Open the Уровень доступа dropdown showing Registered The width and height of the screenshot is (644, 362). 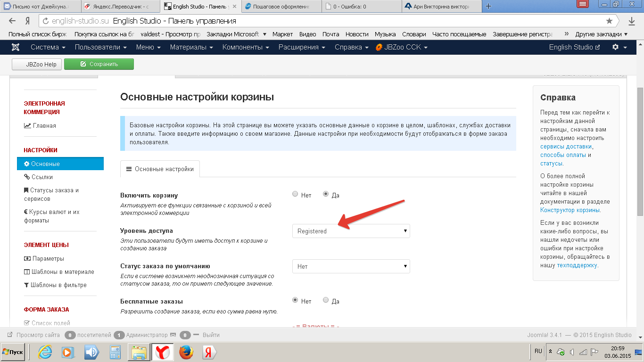point(351,231)
